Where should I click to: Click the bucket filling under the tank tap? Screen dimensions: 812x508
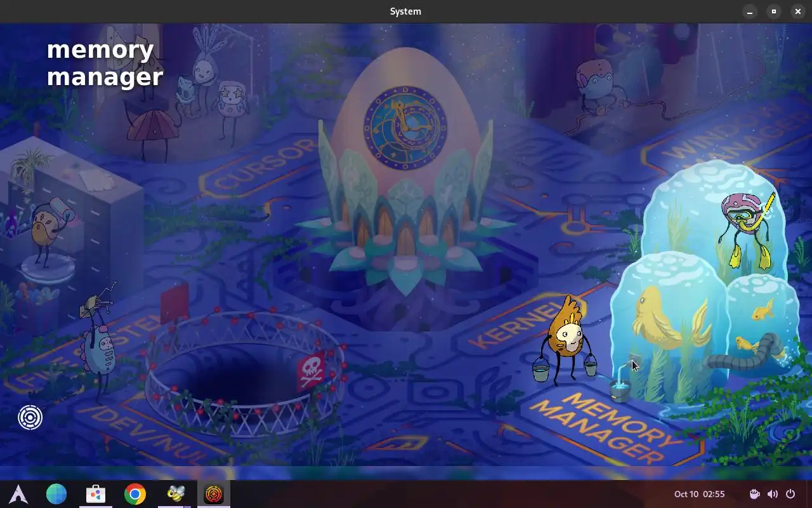pyautogui.click(x=620, y=390)
